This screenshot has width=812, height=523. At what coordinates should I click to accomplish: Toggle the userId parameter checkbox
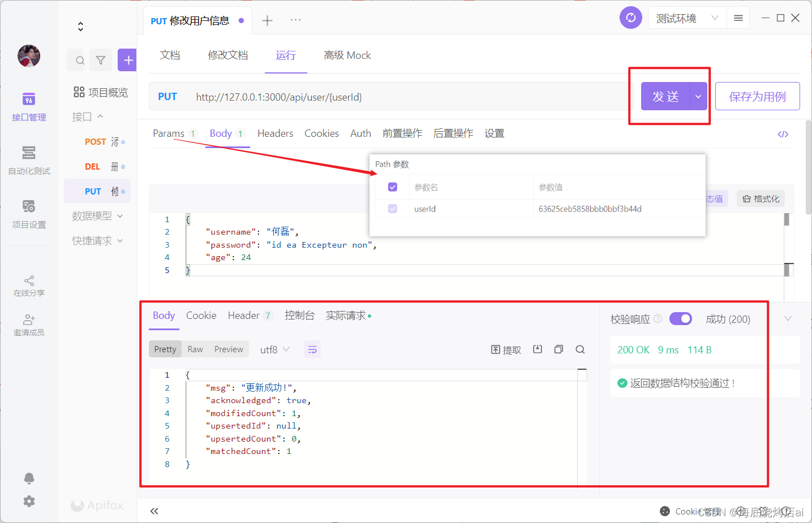(x=393, y=209)
